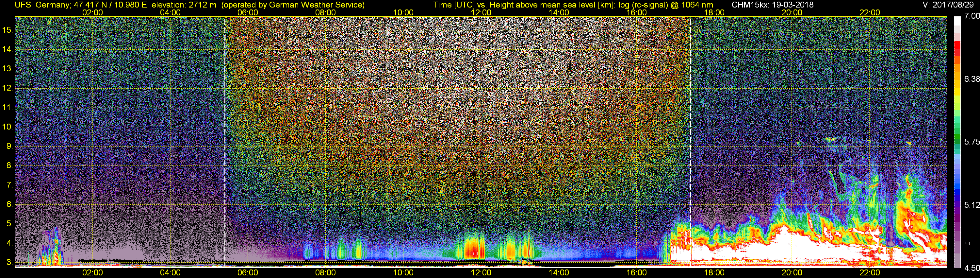
Task: Click the top axis '06:00' time label
Action: [248, 12]
